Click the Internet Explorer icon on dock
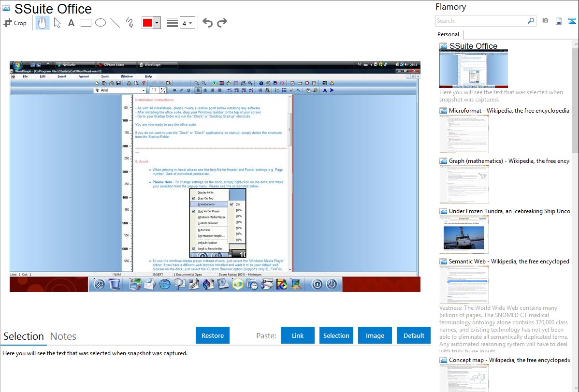This screenshot has width=579, height=392. [x=164, y=284]
